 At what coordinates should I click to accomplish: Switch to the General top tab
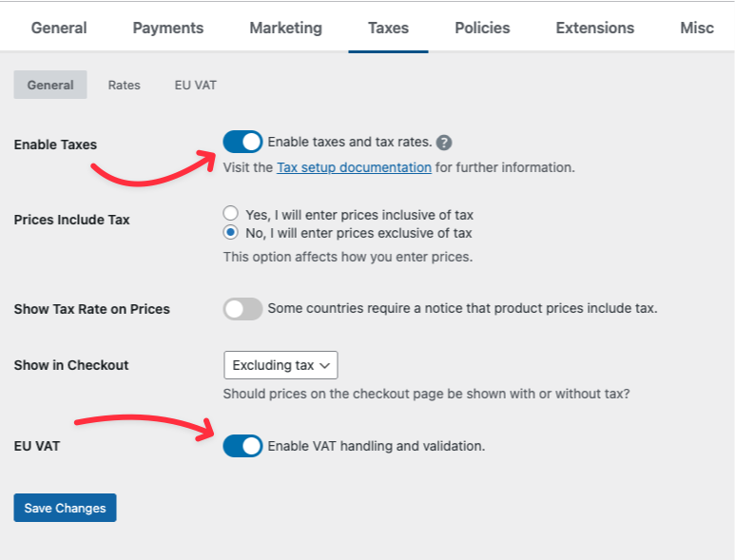pyautogui.click(x=59, y=28)
